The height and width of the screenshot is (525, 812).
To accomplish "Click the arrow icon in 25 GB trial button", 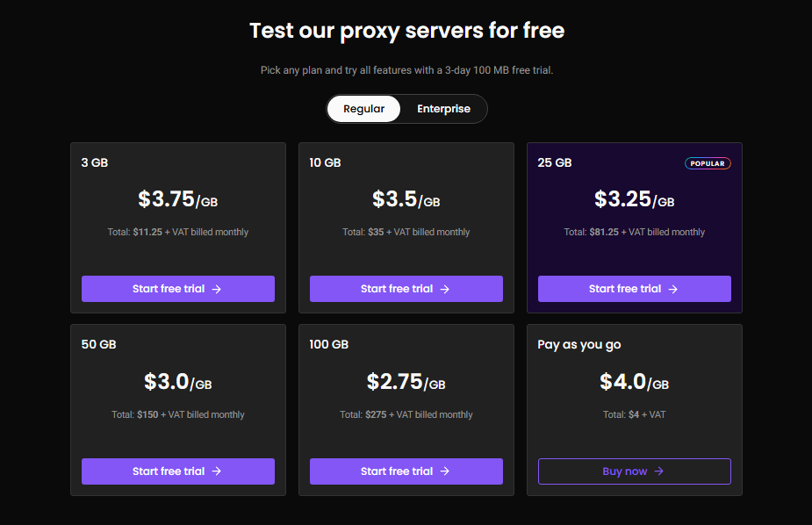I will (672, 289).
